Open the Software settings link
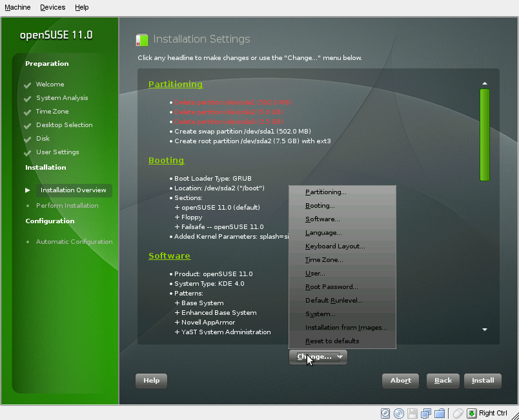The width and height of the screenshot is (519, 420). pyautogui.click(x=169, y=255)
